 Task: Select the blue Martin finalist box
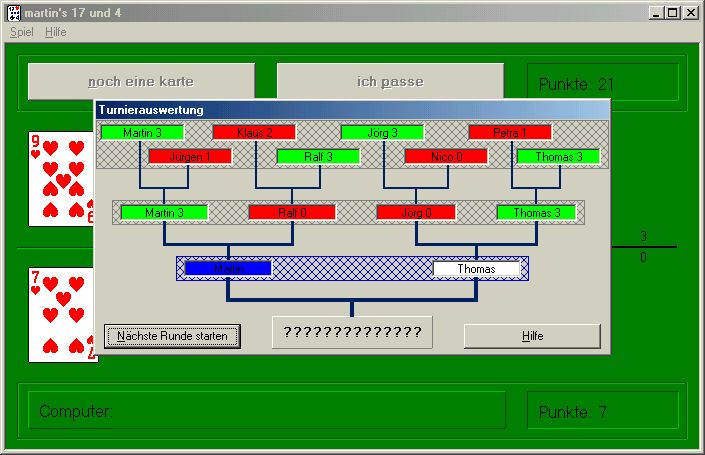pyautogui.click(x=228, y=269)
